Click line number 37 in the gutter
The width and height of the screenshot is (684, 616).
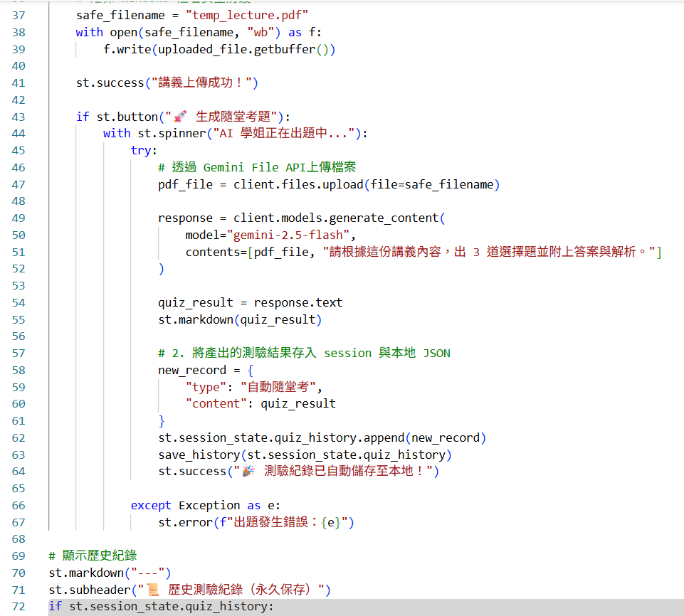click(x=19, y=15)
